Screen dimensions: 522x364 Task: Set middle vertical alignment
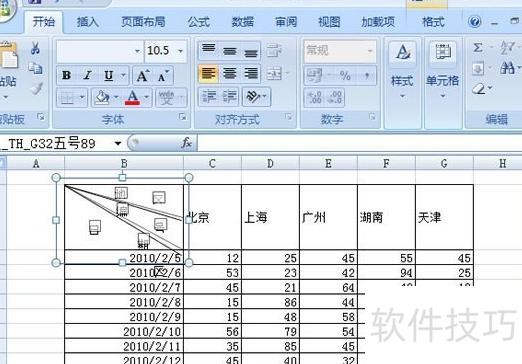(230, 51)
